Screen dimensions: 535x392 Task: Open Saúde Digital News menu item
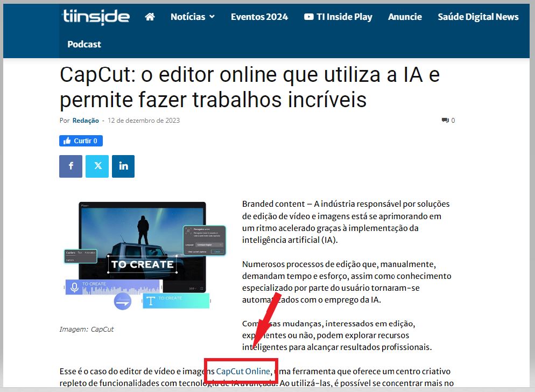click(478, 17)
